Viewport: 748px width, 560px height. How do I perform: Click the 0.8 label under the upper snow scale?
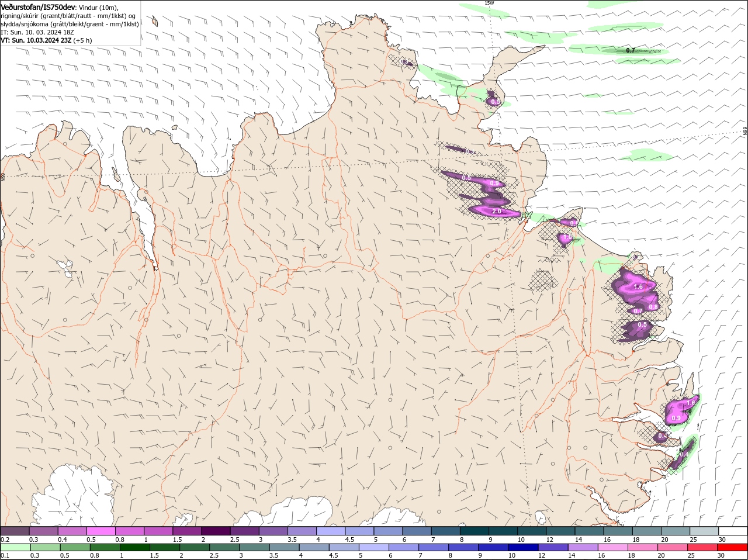point(119,539)
